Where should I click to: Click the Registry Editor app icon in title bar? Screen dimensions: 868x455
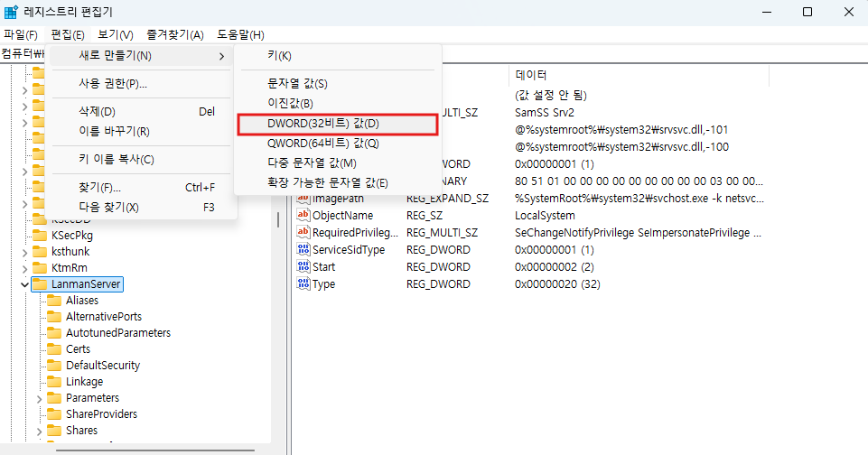[x=12, y=12]
